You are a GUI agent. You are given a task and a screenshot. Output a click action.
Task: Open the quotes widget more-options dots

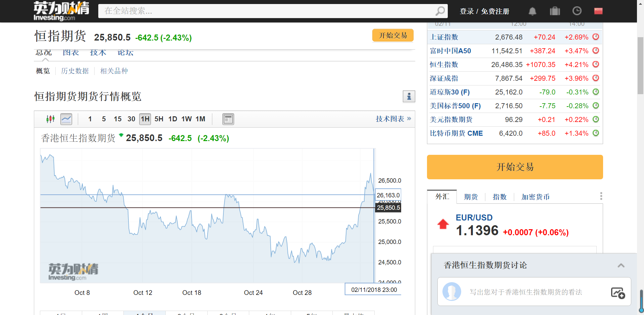tap(601, 196)
